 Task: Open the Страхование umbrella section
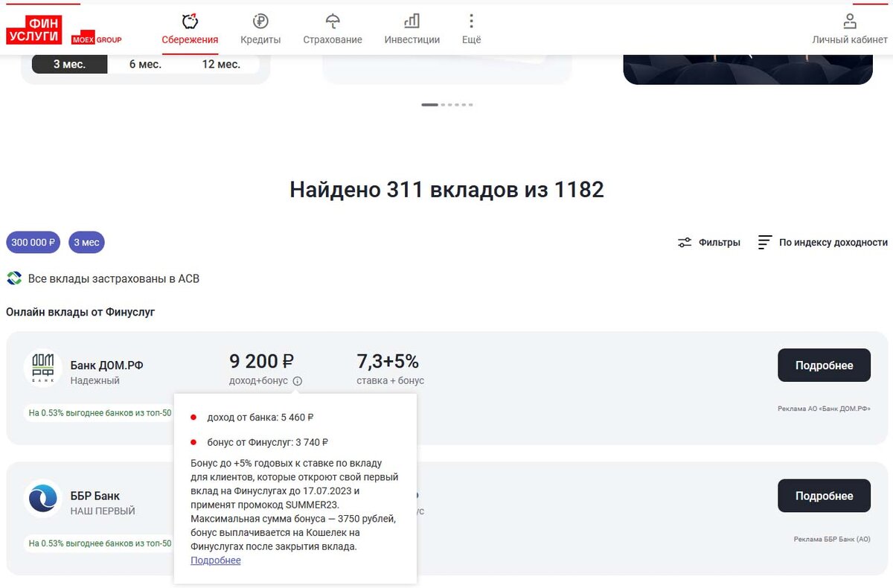tap(333, 30)
